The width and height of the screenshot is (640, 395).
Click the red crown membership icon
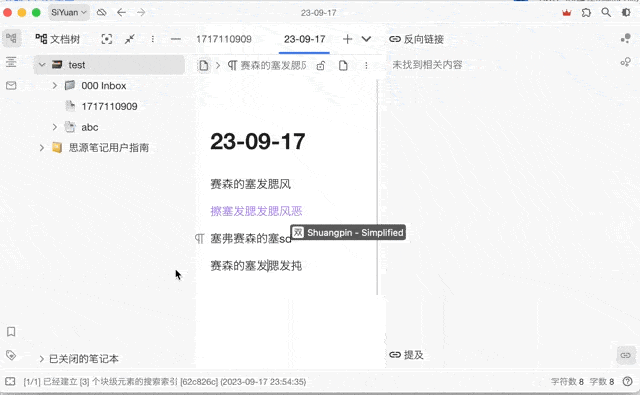[567, 13]
